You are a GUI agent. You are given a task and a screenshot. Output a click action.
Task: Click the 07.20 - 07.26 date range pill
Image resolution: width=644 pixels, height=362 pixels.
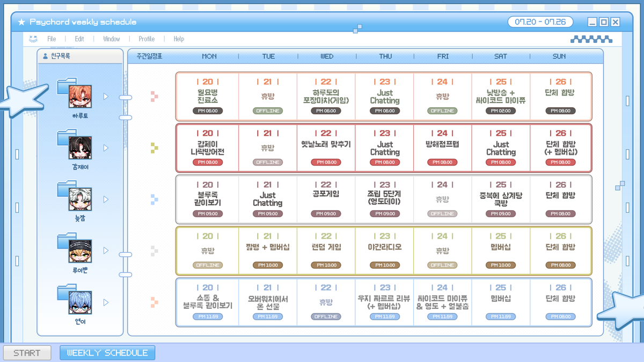tap(540, 22)
